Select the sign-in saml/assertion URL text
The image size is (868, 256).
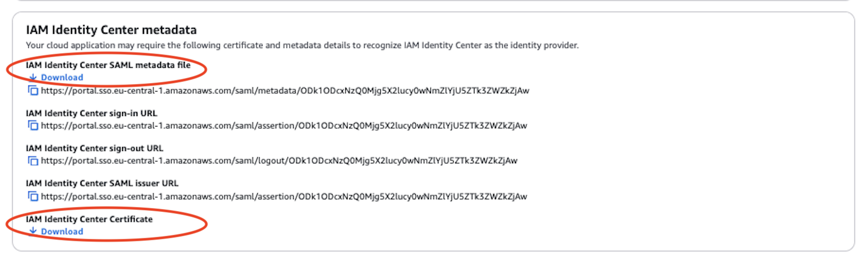[x=284, y=125]
